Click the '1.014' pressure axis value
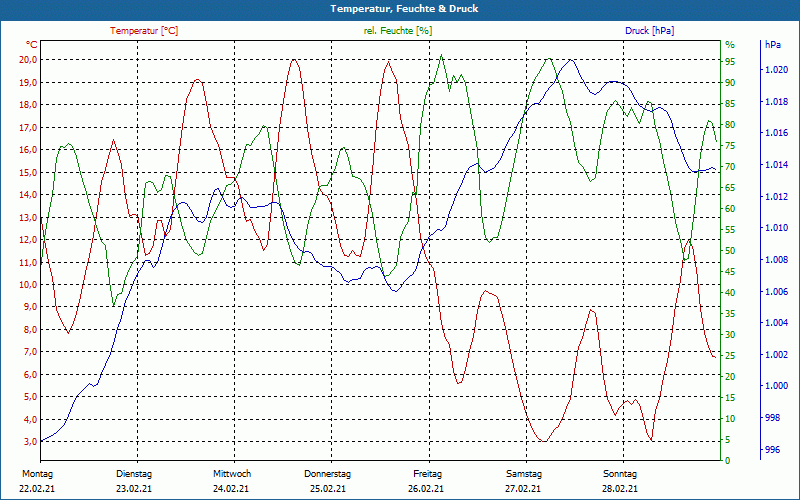Screen dimensions: 800x500 (x=776, y=165)
